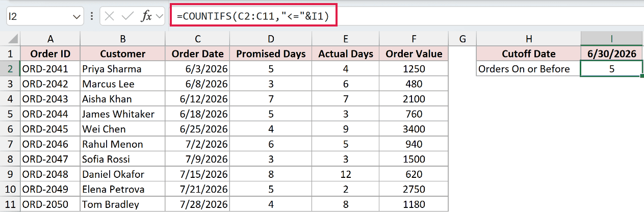This screenshot has height=212, width=644.
Task: Select column E header
Action: [x=346, y=39]
